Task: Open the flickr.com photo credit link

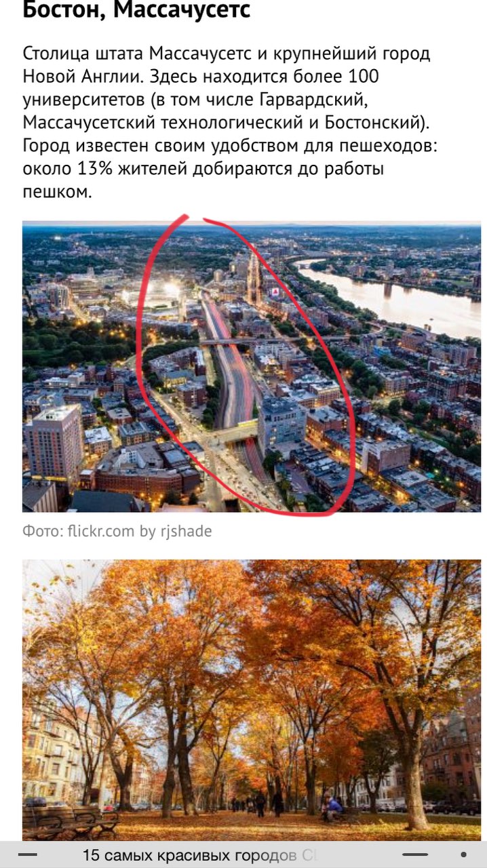Action: coord(101,532)
